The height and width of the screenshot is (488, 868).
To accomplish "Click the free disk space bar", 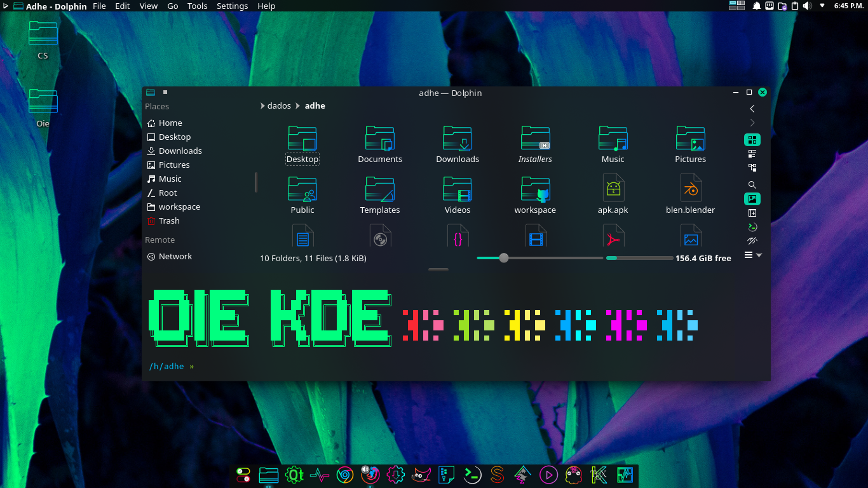I will 639,258.
